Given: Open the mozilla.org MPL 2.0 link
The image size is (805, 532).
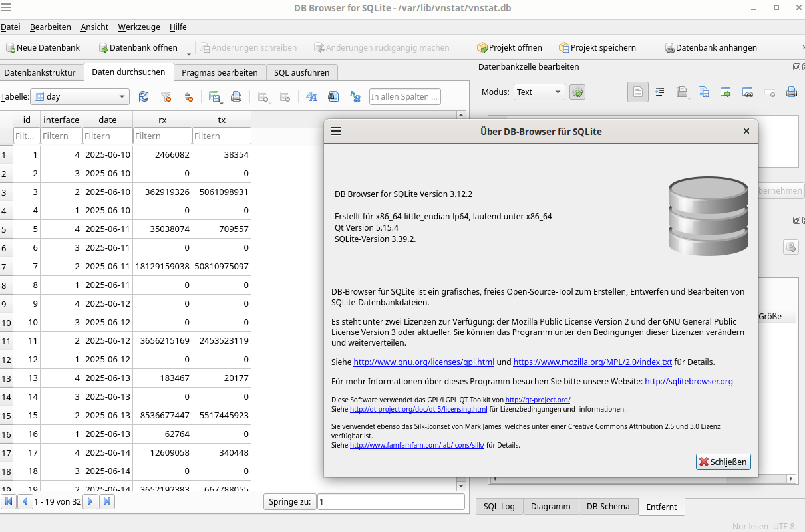Looking at the screenshot, I should [593, 362].
